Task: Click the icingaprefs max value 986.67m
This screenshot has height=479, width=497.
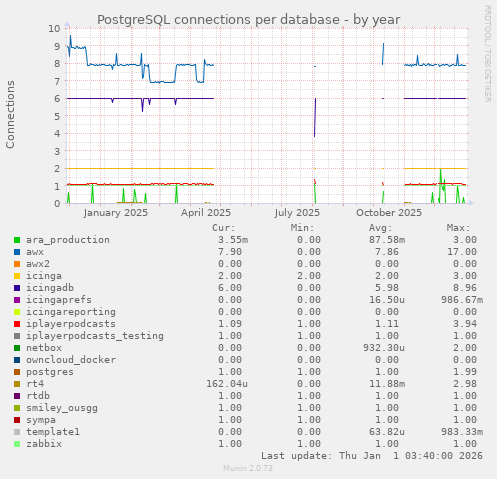Action: (462, 300)
